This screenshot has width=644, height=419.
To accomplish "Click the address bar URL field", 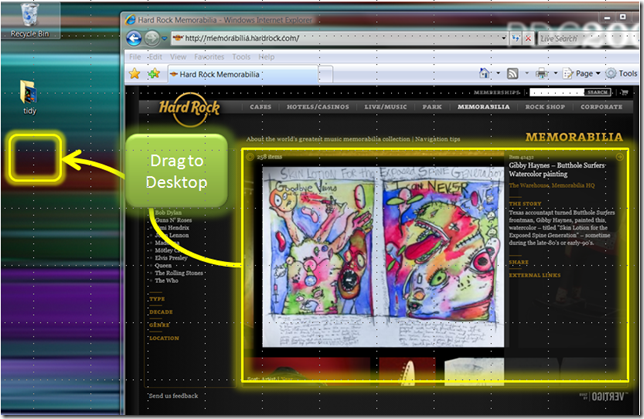I will click(x=339, y=38).
